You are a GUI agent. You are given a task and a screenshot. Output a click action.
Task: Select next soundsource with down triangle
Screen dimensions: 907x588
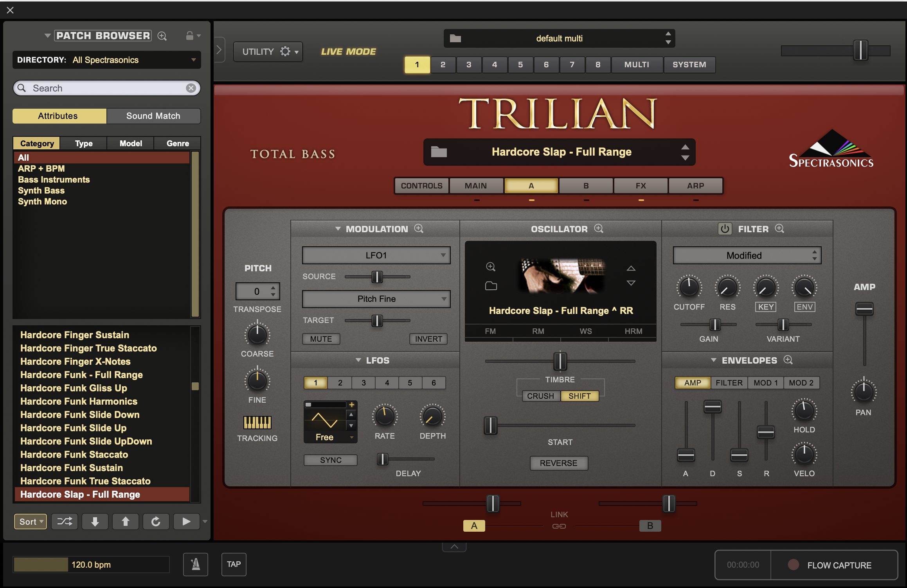pos(631,283)
